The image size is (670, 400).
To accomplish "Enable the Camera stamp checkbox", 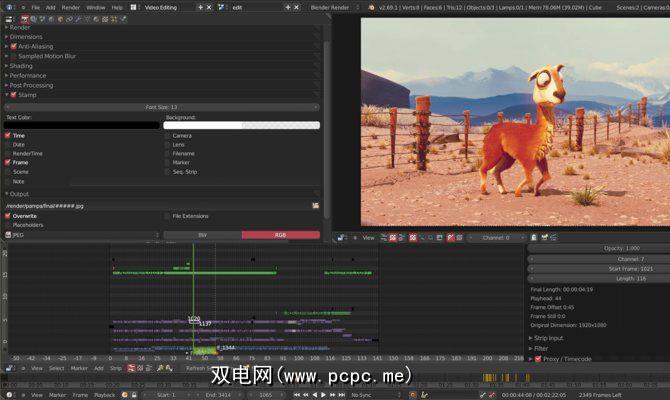I will (168, 135).
